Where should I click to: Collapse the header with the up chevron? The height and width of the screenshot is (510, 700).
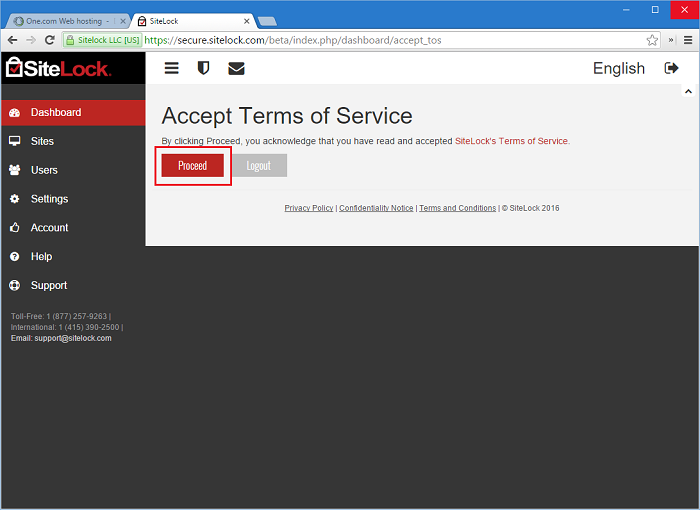(688, 91)
